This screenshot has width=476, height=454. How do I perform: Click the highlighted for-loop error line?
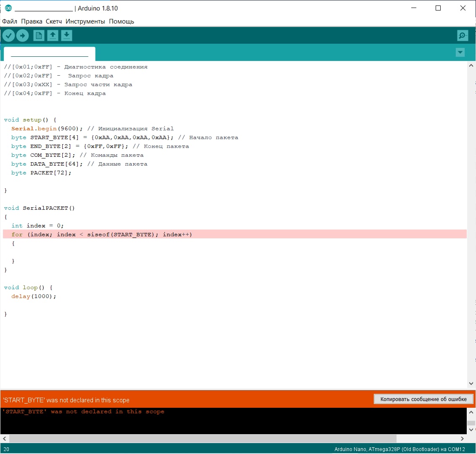tap(235, 234)
